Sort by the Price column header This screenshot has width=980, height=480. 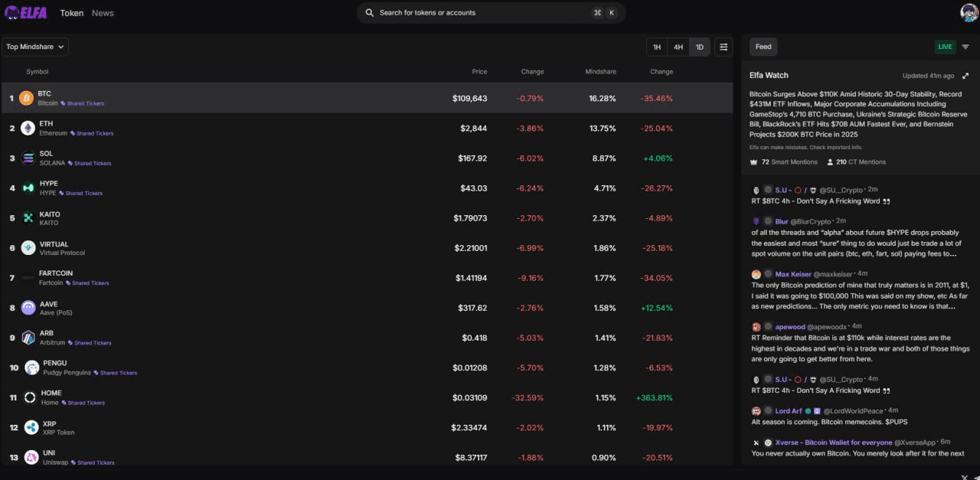(479, 72)
